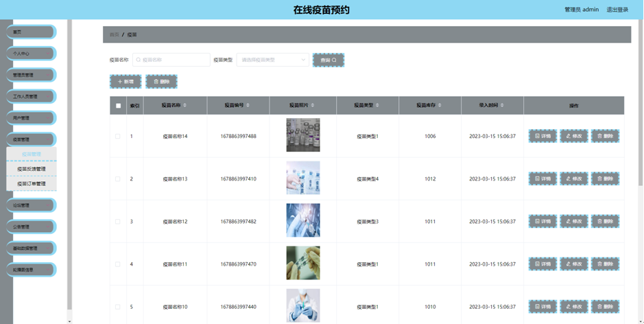
Task: Check the row 1 疫苗名称14 checkbox
Action: point(118,136)
